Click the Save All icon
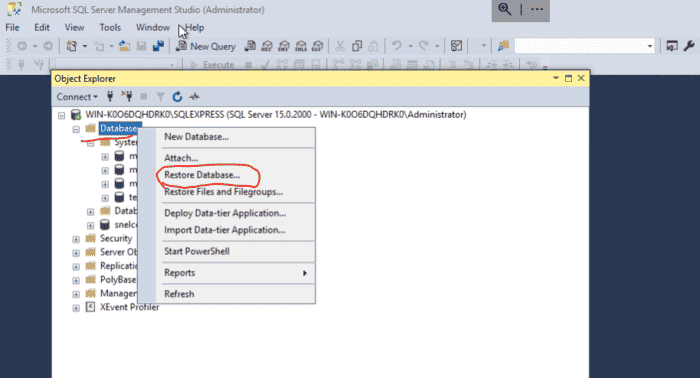Screen dimensions: 700x378 [158, 46]
